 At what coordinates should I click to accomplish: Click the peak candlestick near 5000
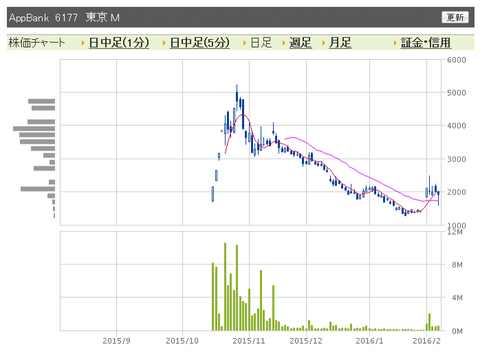(237, 97)
